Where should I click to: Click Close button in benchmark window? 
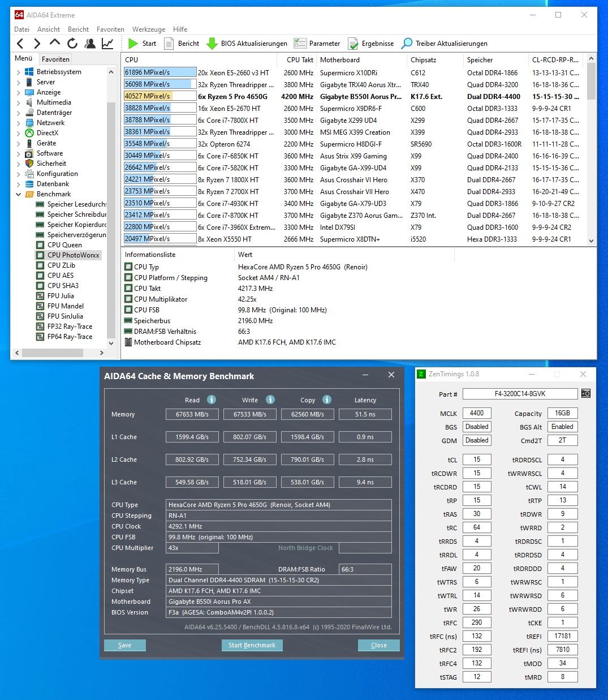pyautogui.click(x=379, y=645)
